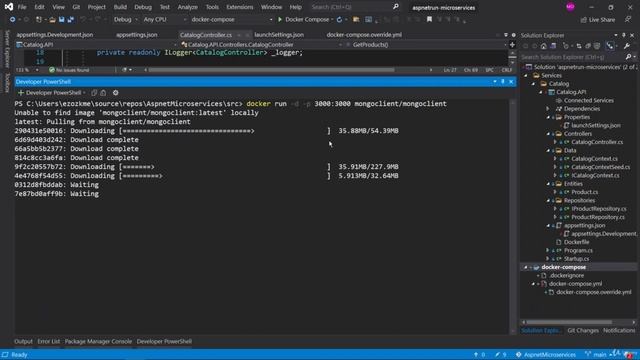Image resolution: width=640 pixels, height=360 pixels.
Task: Click the Visual Studio logo icon
Action: 9,7
